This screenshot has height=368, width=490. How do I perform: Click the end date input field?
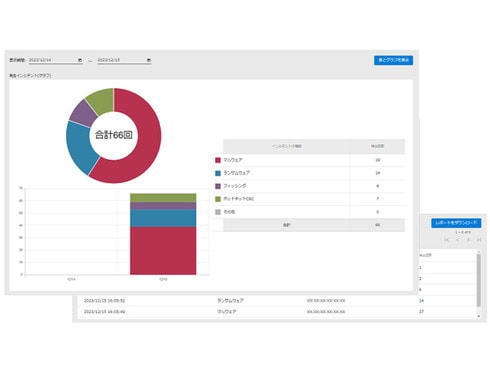(124, 60)
